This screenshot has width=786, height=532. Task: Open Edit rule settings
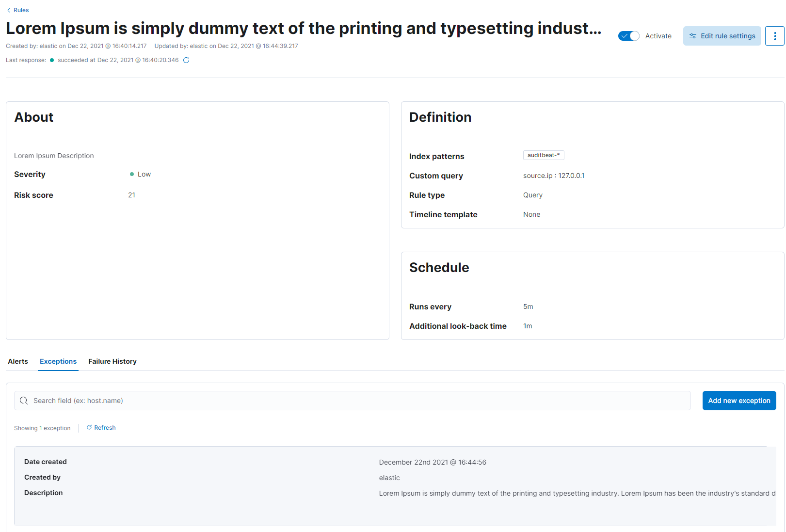[722, 36]
